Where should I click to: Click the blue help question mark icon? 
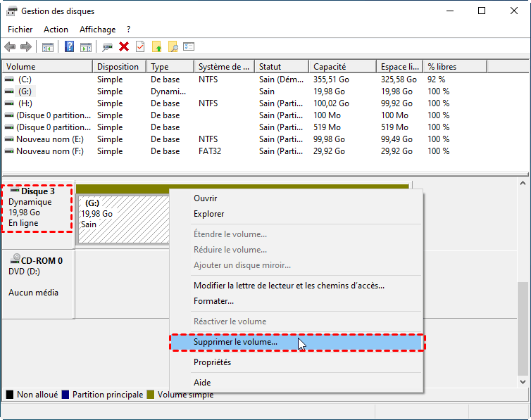70,47
